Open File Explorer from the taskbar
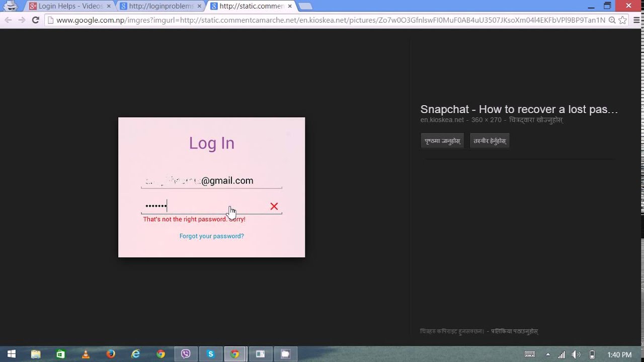Image resolution: width=644 pixels, height=362 pixels. pos(36,354)
